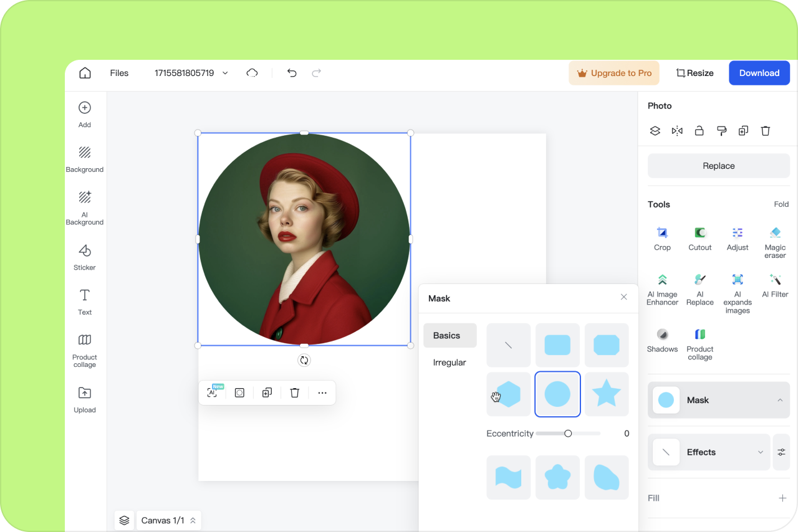Screen dimensions: 798x532
Task: Select the Cutout tool
Action: (700, 239)
